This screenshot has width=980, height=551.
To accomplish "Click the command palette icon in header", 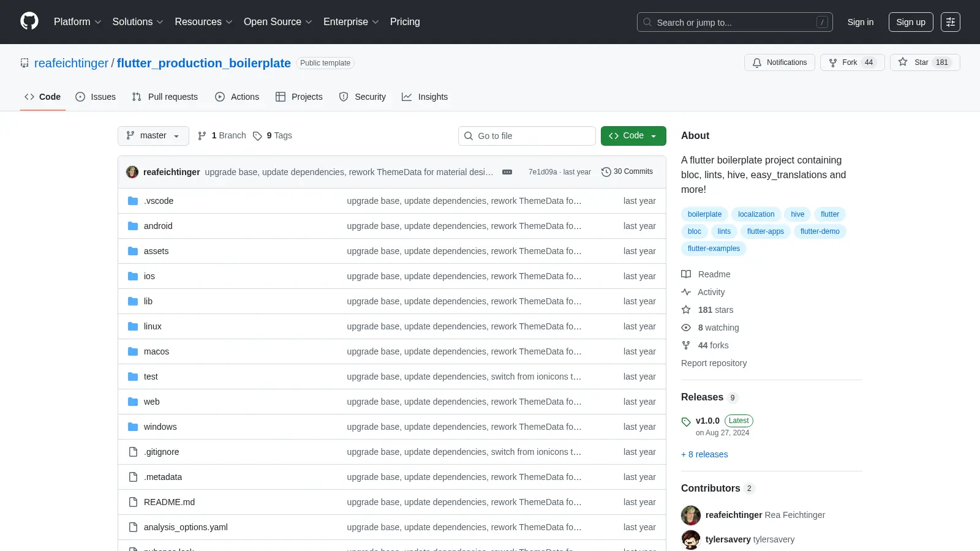I will [951, 22].
